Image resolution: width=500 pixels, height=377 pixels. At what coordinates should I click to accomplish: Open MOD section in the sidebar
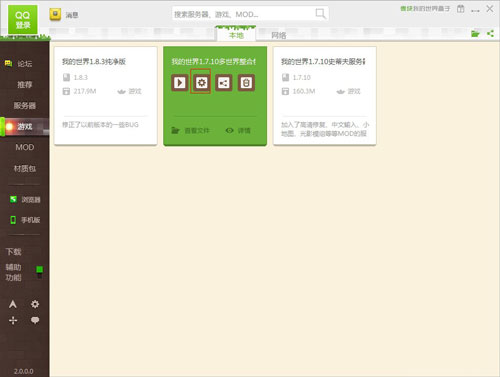[25, 147]
